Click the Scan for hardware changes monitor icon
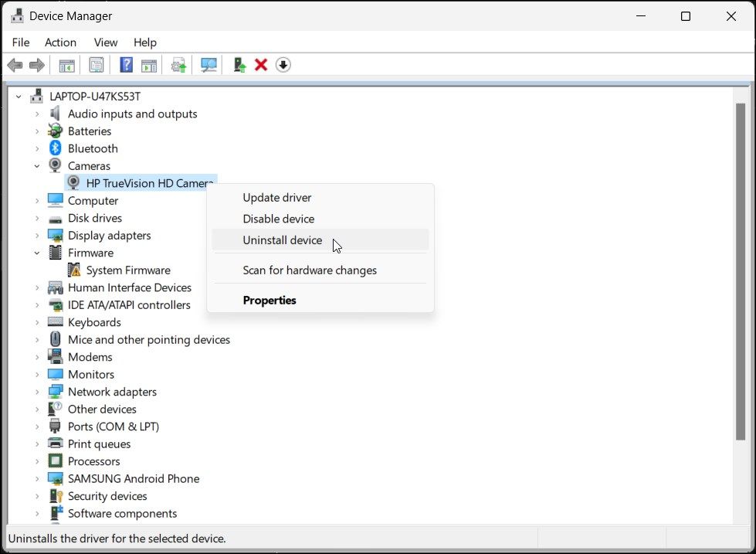The image size is (756, 554). point(208,65)
